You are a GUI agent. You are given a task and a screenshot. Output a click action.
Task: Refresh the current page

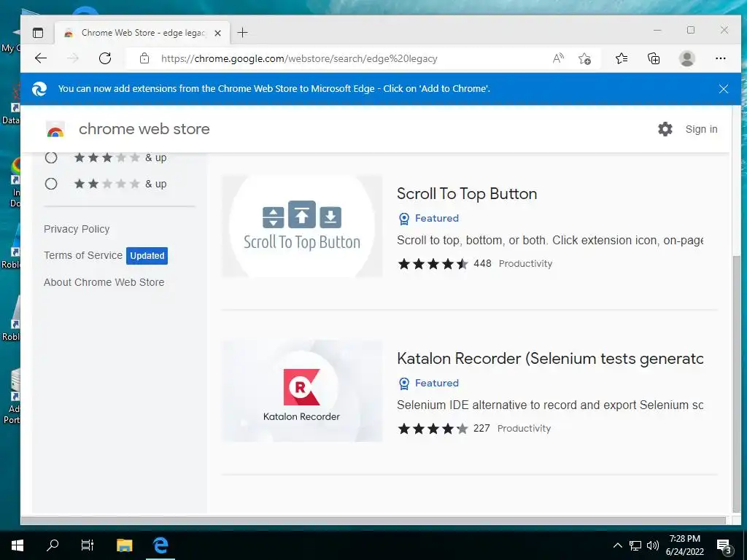coord(105,58)
